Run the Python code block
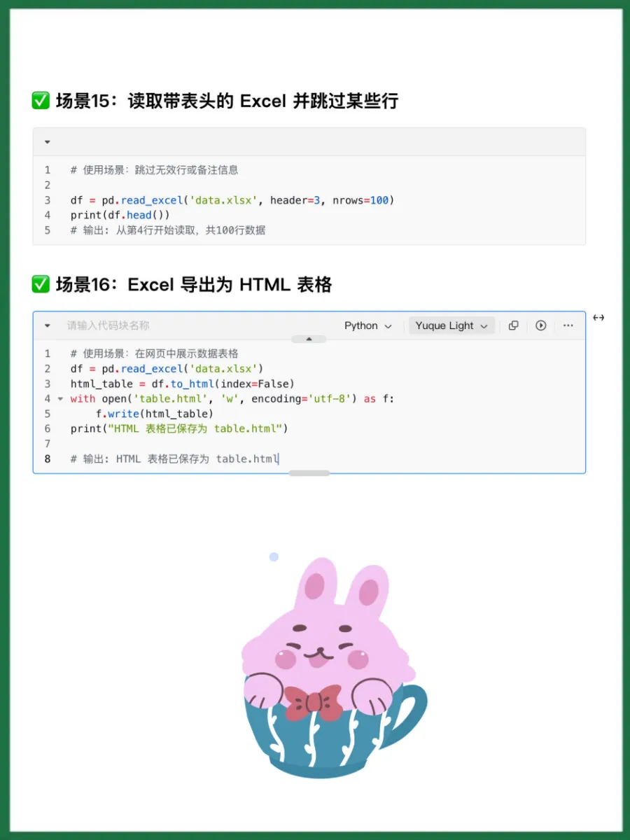Viewport: 630px width, 840px height. click(540, 325)
